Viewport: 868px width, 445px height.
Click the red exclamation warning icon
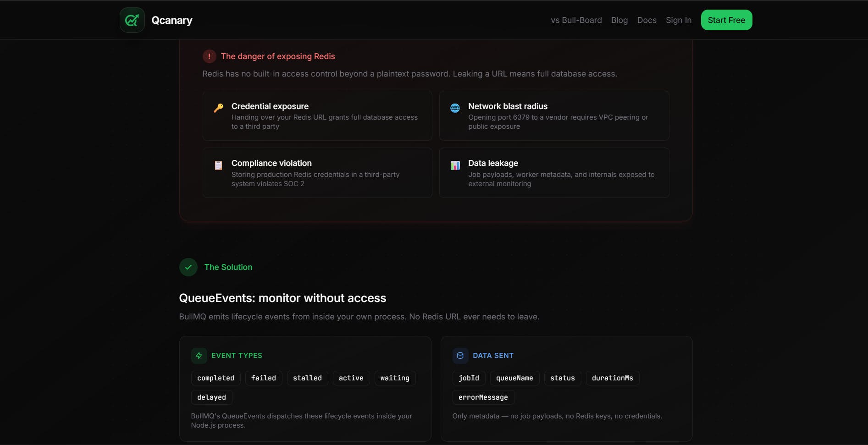click(x=209, y=56)
